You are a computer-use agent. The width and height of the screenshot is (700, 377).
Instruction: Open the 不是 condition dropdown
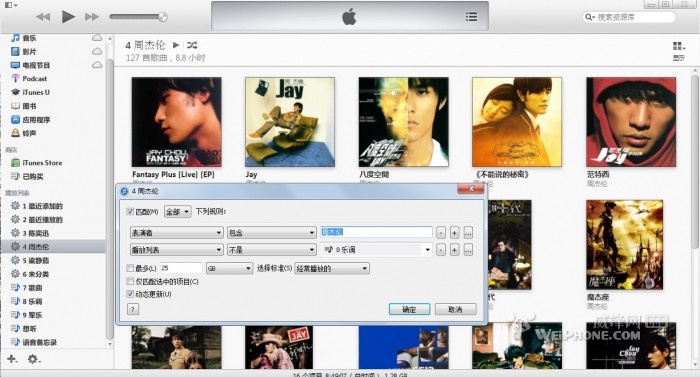271,250
